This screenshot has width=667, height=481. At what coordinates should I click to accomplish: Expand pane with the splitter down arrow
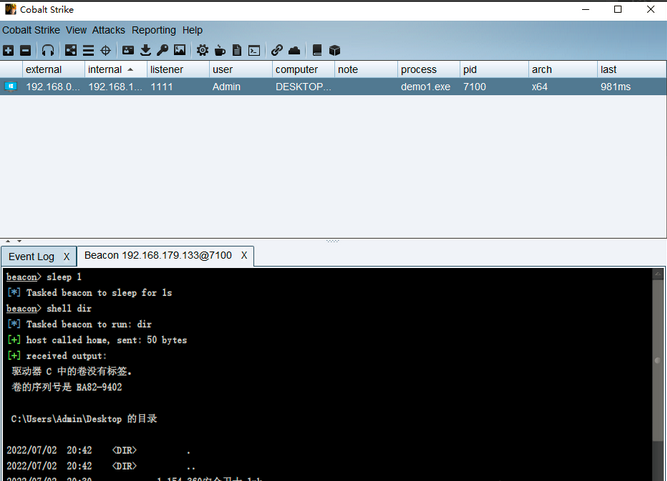[x=19, y=241]
